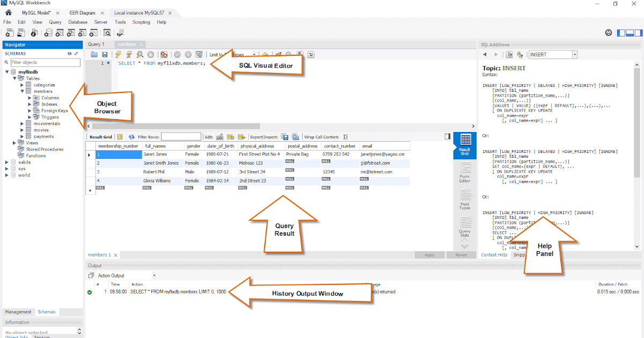Open SQL script file from main toolbar

[x=21, y=33]
